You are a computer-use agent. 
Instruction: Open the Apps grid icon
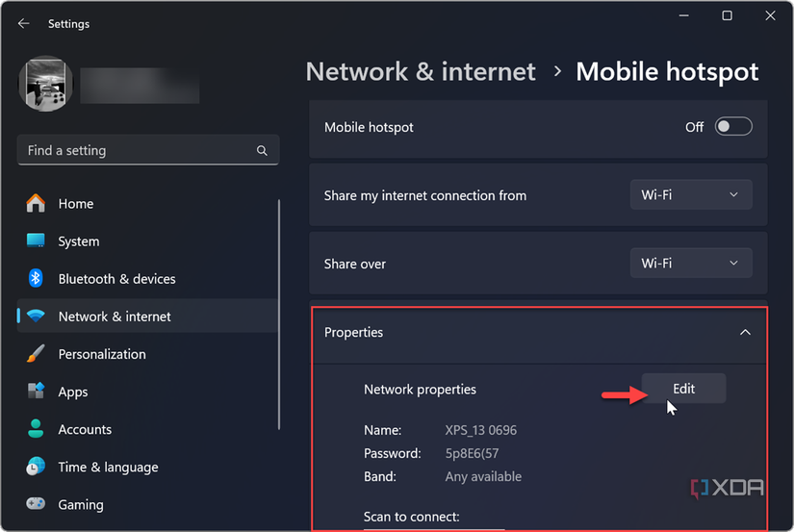click(36, 392)
